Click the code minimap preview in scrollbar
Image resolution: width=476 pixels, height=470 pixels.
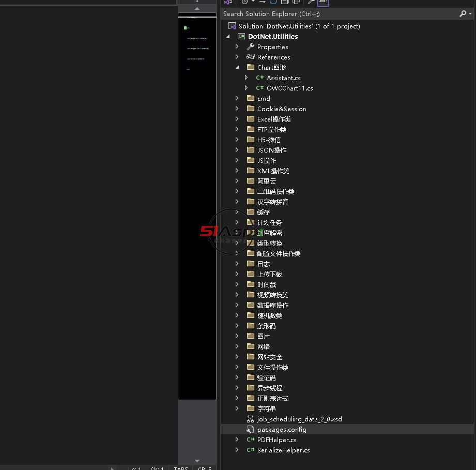(197, 206)
